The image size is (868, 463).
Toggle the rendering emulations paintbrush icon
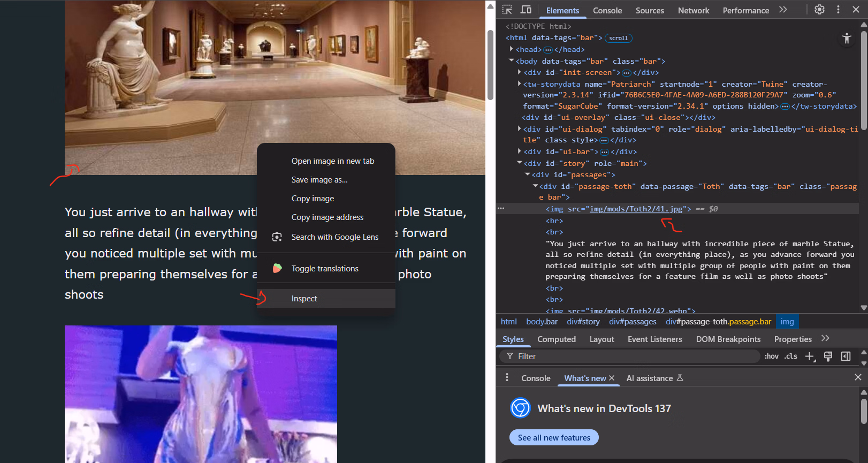(x=828, y=356)
